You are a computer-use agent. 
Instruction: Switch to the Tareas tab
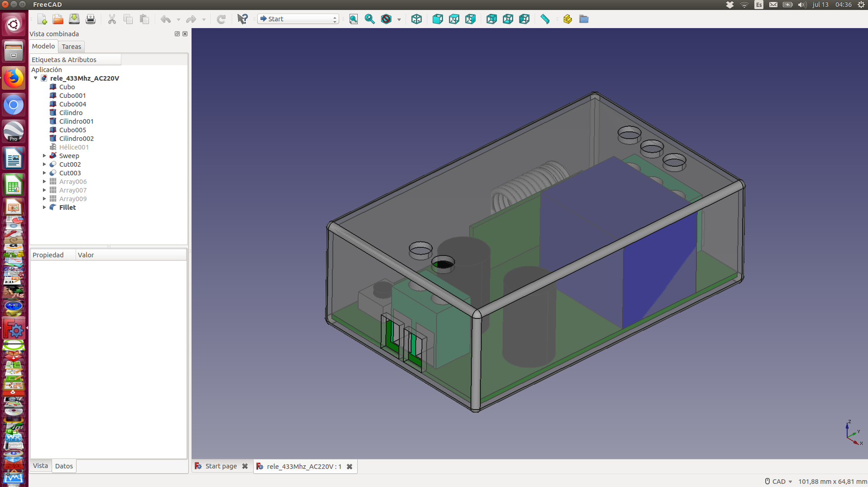[71, 47]
